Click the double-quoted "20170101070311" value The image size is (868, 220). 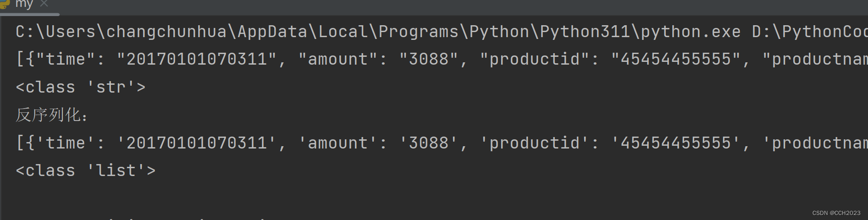coord(197,59)
